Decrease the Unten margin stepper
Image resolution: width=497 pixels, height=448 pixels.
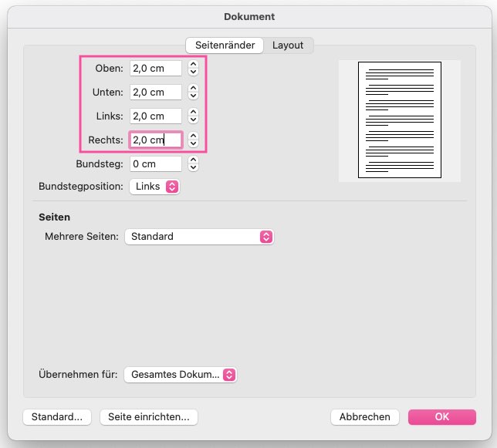click(x=193, y=96)
